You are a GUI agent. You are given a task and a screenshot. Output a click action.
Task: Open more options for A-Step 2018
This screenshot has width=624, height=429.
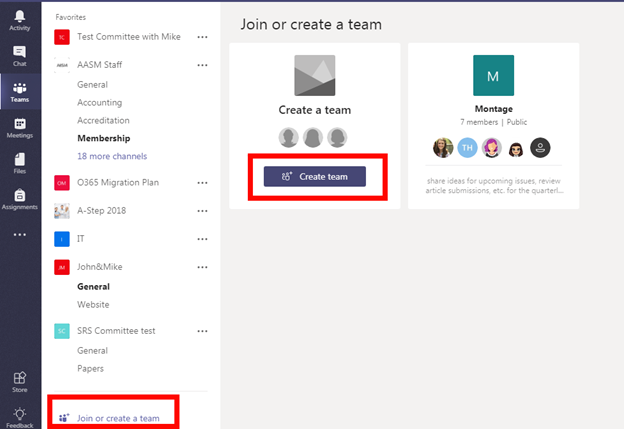[203, 211]
